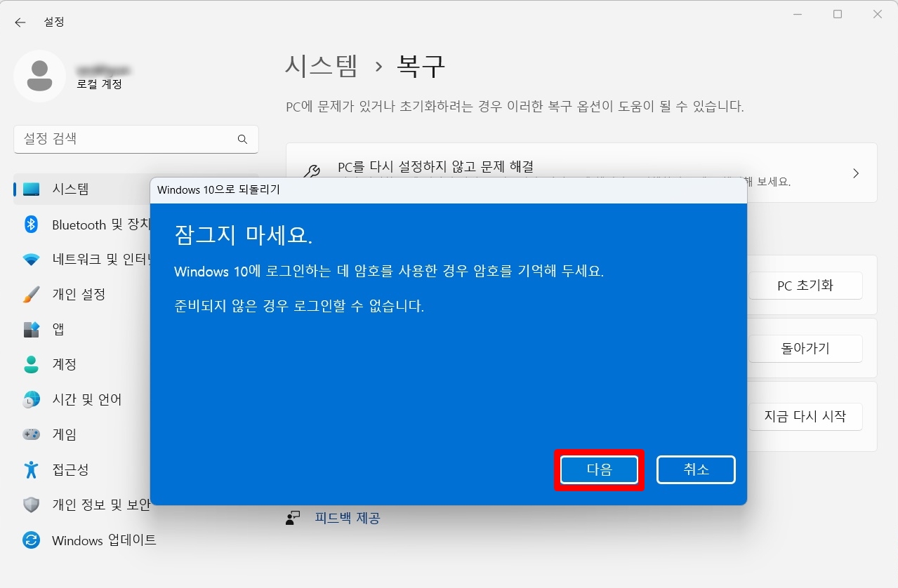Open the 시스템 category label
Viewport: 898px width, 588px height.
pyautogui.click(x=70, y=189)
